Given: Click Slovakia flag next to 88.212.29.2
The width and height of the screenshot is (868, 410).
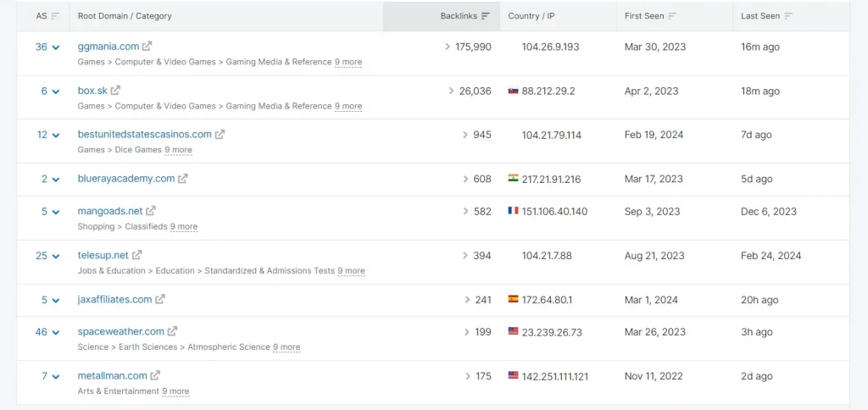Looking at the screenshot, I should pos(513,91).
